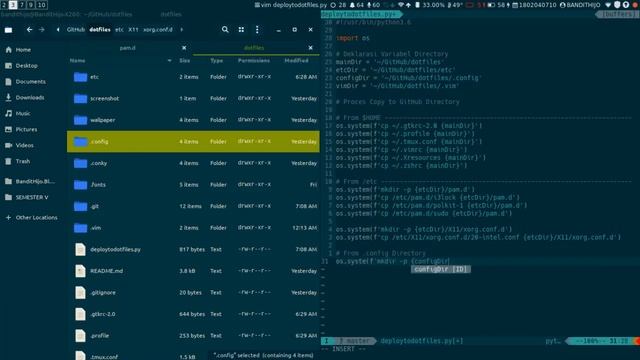640x360 pixels.
Task: Sort by the Type column header
Action: coord(216,60)
